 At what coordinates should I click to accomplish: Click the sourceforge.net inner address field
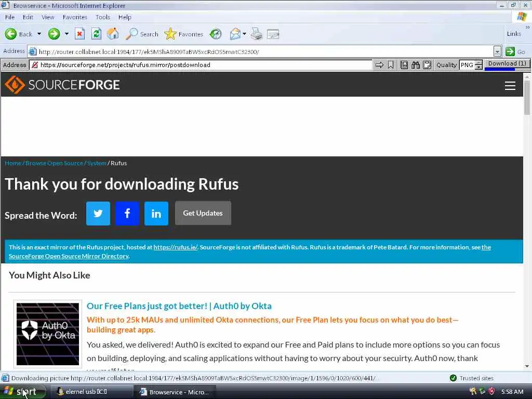pyautogui.click(x=201, y=65)
